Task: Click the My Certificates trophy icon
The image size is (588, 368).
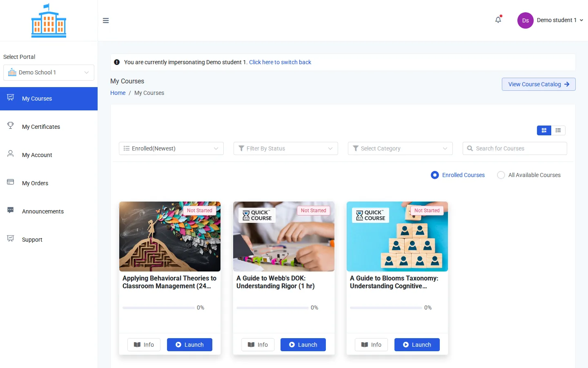Action: pyautogui.click(x=11, y=126)
